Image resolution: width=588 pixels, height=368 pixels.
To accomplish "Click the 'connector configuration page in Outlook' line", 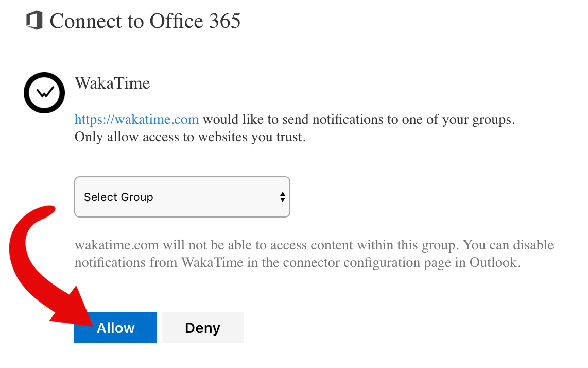I will pos(298,262).
